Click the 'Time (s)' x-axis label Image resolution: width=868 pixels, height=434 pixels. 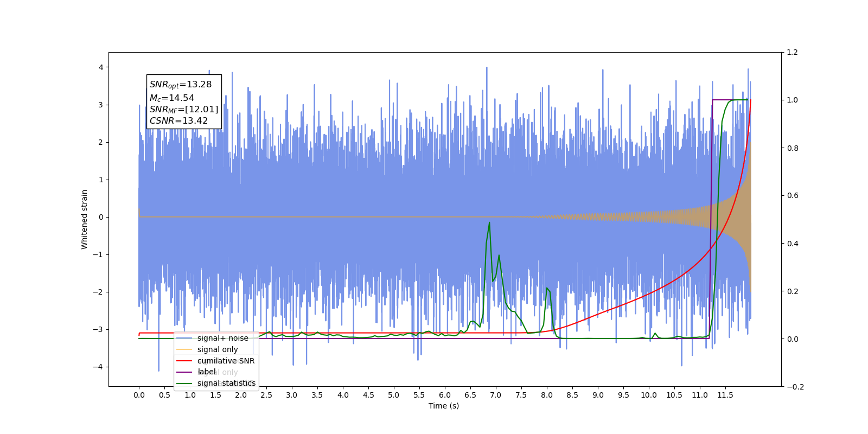[444, 406]
